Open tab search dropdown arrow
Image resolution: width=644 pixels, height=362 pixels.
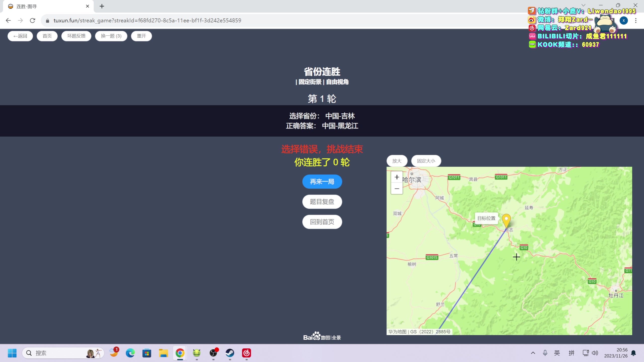tap(583, 5)
